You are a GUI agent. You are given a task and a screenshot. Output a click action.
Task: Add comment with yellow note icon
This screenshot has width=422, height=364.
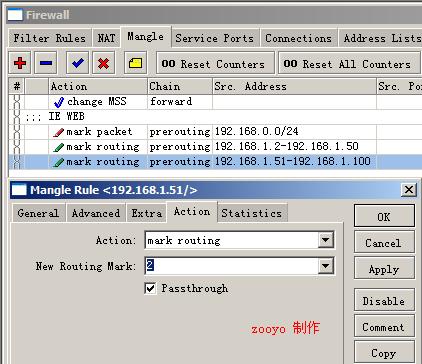[135, 63]
